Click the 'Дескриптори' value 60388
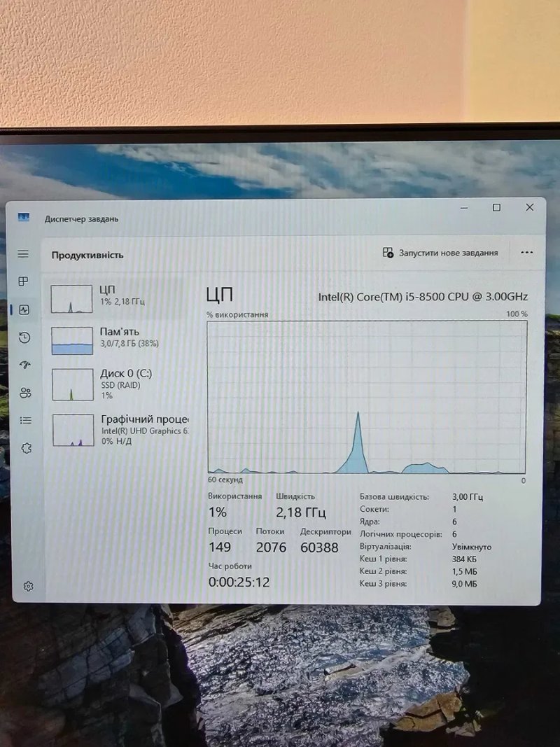The image size is (560, 747). click(319, 547)
